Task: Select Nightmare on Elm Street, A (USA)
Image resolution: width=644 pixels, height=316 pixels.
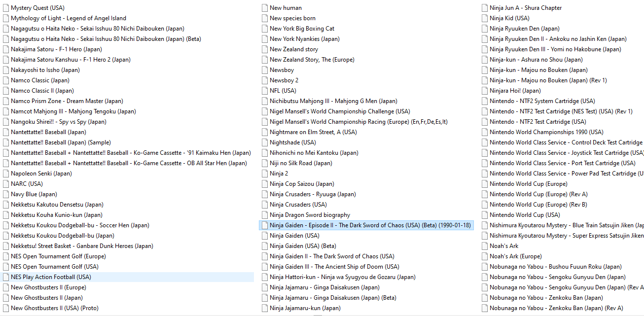Action: [x=313, y=132]
